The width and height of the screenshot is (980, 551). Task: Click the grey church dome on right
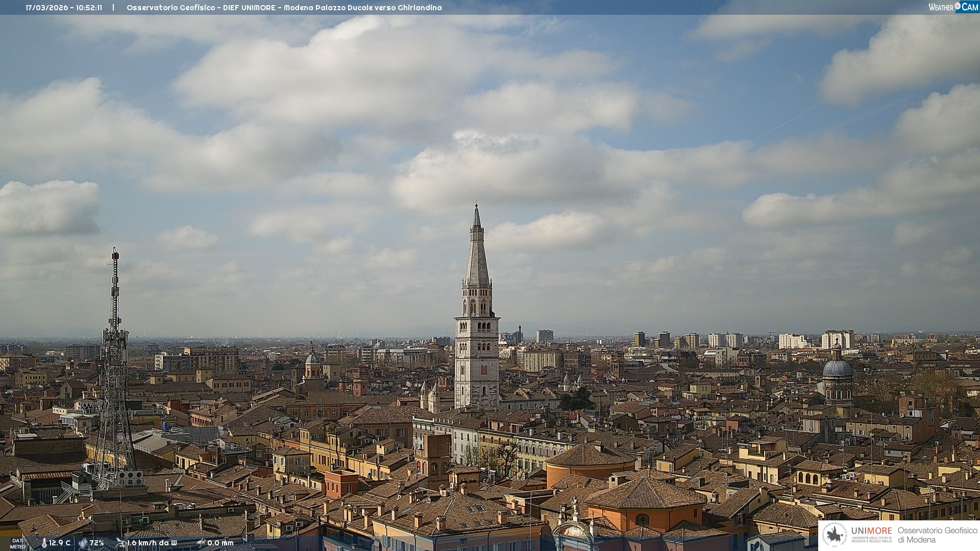[838, 369]
